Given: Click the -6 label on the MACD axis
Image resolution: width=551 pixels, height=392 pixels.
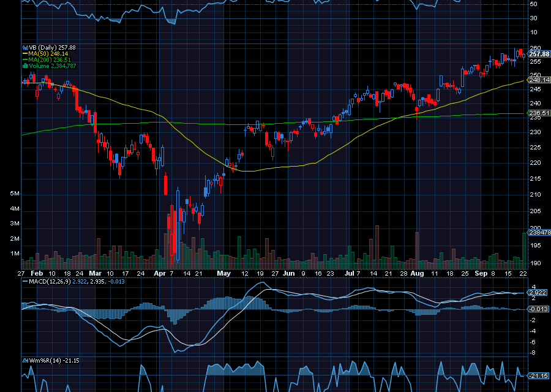Looking at the screenshot, I should coord(533,342).
